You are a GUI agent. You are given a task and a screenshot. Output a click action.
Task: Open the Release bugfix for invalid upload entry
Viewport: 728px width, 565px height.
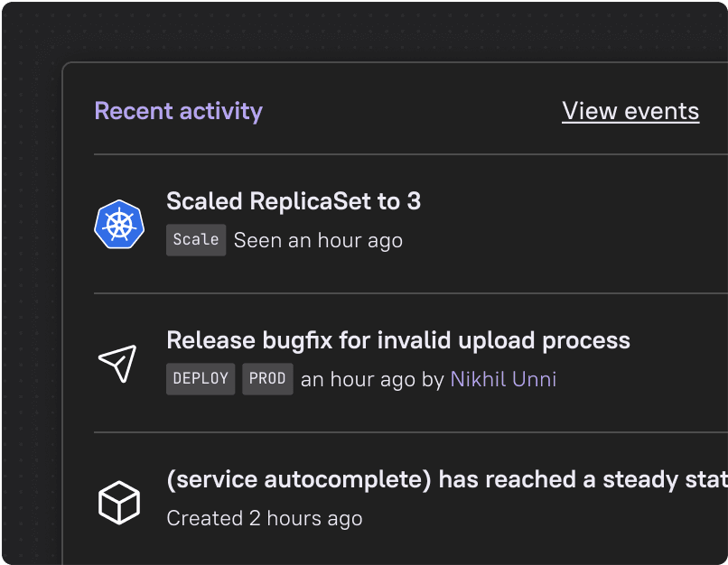pyautogui.click(x=398, y=340)
